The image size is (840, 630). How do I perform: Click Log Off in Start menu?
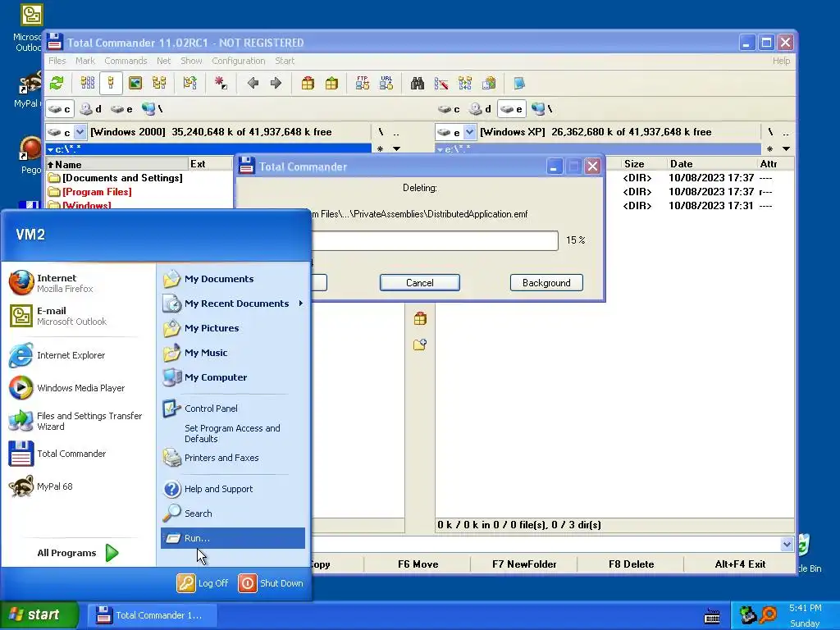(x=203, y=583)
